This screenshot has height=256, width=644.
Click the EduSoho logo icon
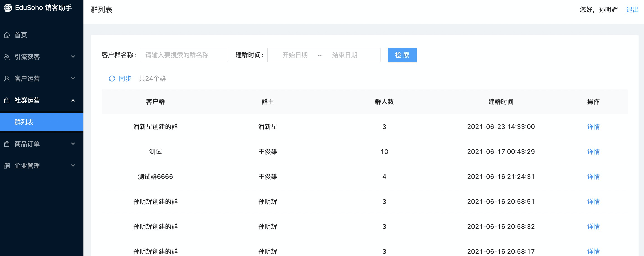pyautogui.click(x=8, y=8)
